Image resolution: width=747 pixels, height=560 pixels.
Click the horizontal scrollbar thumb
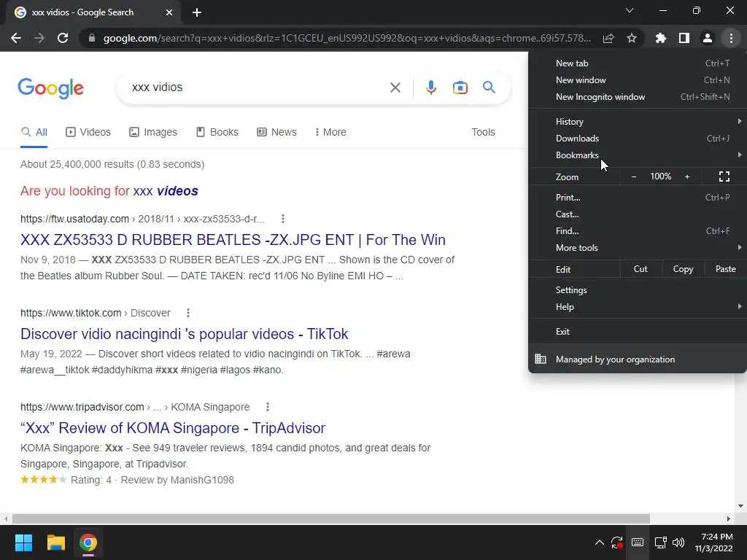pos(330,518)
